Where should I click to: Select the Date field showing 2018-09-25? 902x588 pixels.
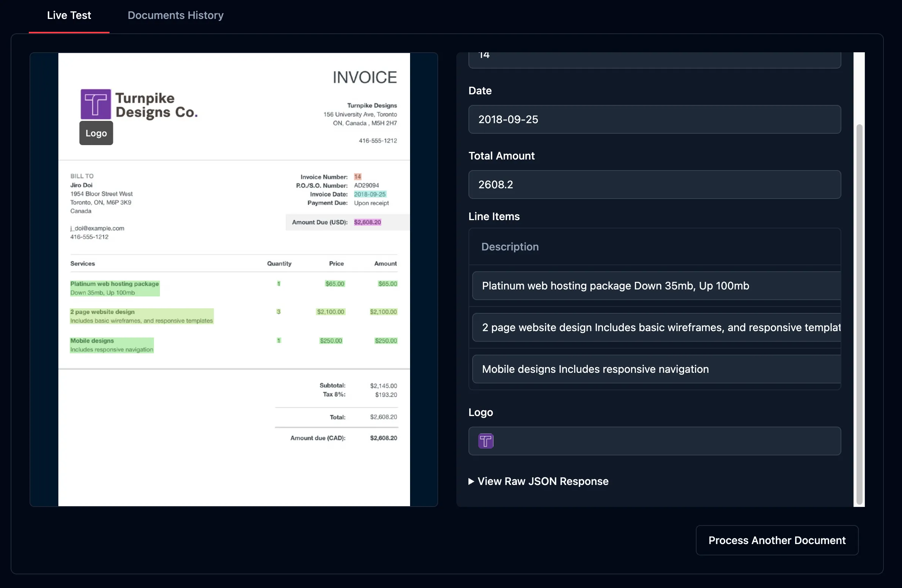click(655, 119)
